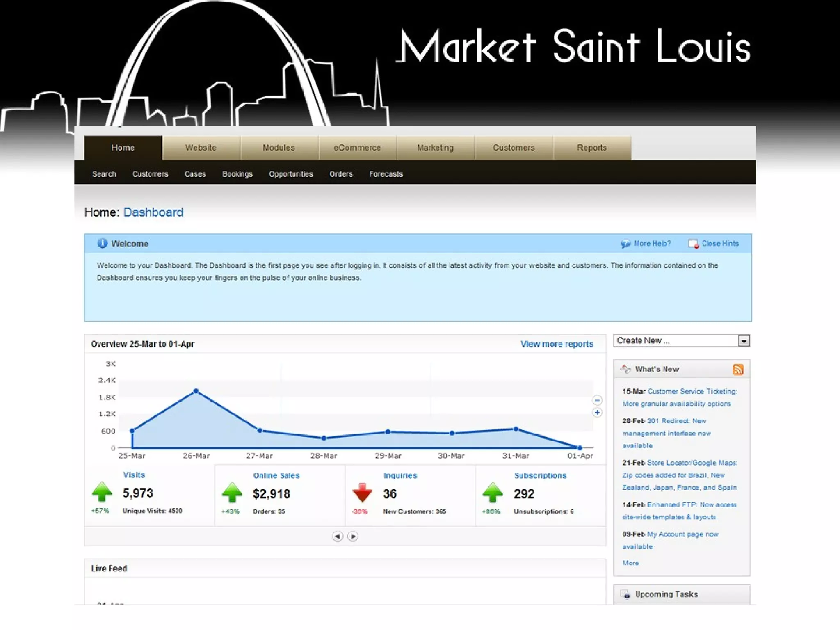Click More link under What's New
840x630 pixels.
tap(630, 563)
